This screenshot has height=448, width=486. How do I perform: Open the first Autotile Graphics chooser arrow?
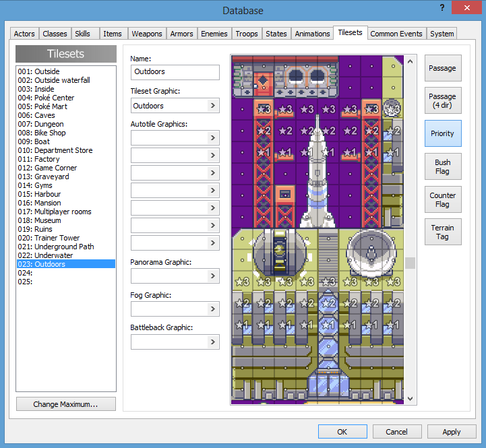pyautogui.click(x=213, y=137)
